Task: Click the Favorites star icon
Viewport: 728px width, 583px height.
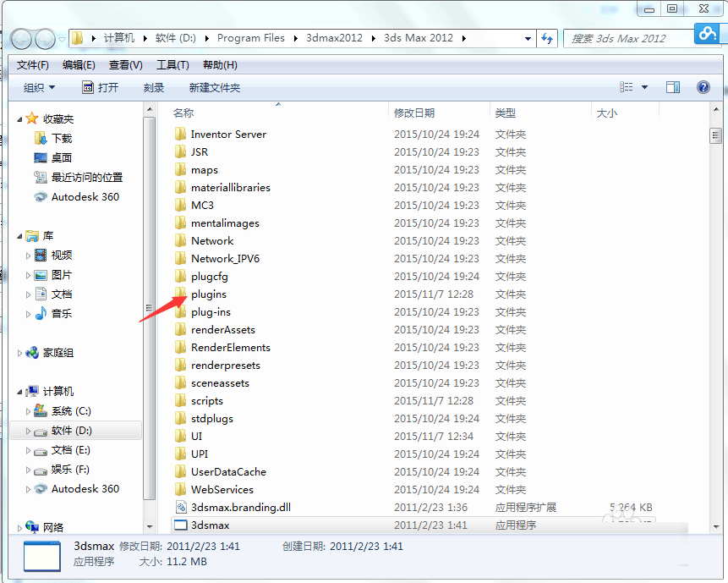Action: coord(32,118)
